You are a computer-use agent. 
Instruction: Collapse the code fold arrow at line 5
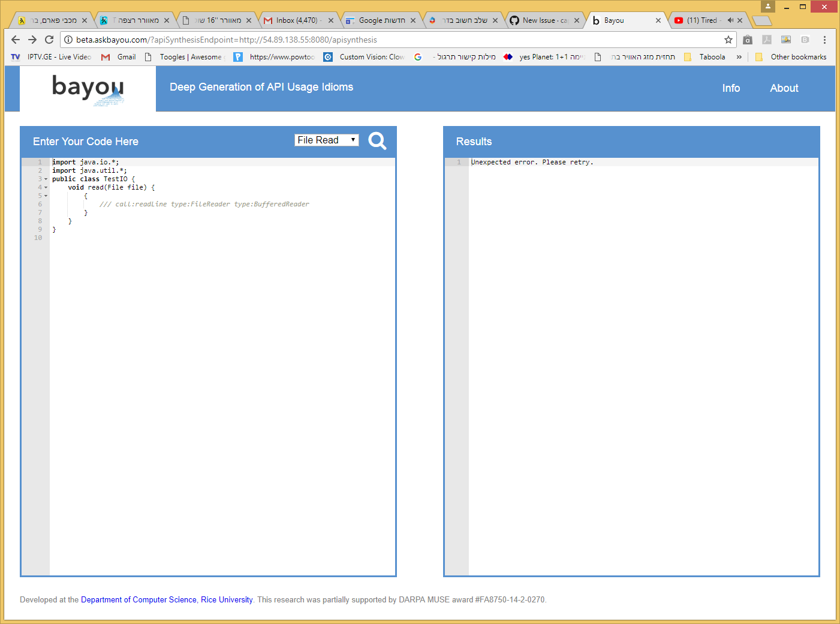point(46,196)
